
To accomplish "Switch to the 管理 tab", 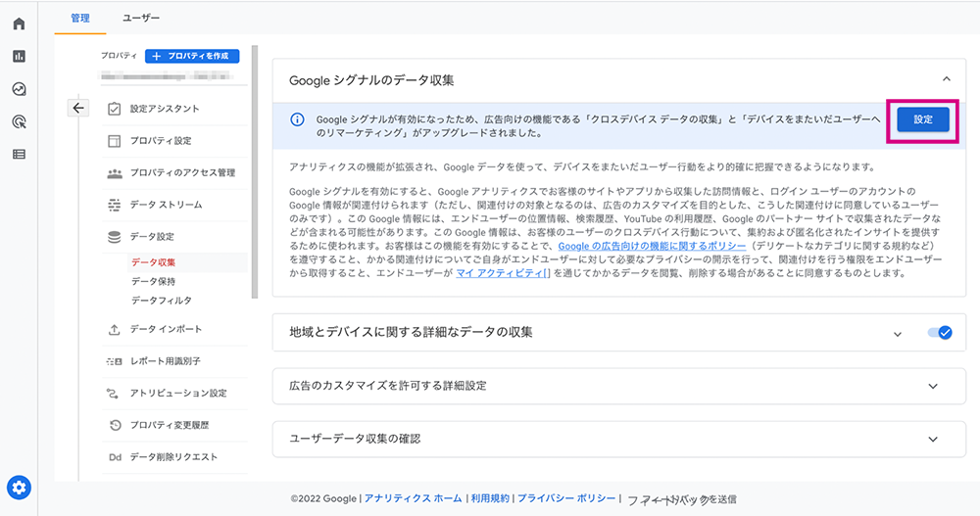I will pyautogui.click(x=80, y=19).
